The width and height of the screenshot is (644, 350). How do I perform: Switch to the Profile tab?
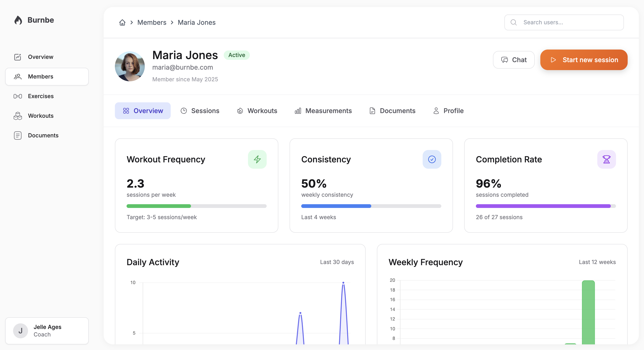pyautogui.click(x=449, y=111)
